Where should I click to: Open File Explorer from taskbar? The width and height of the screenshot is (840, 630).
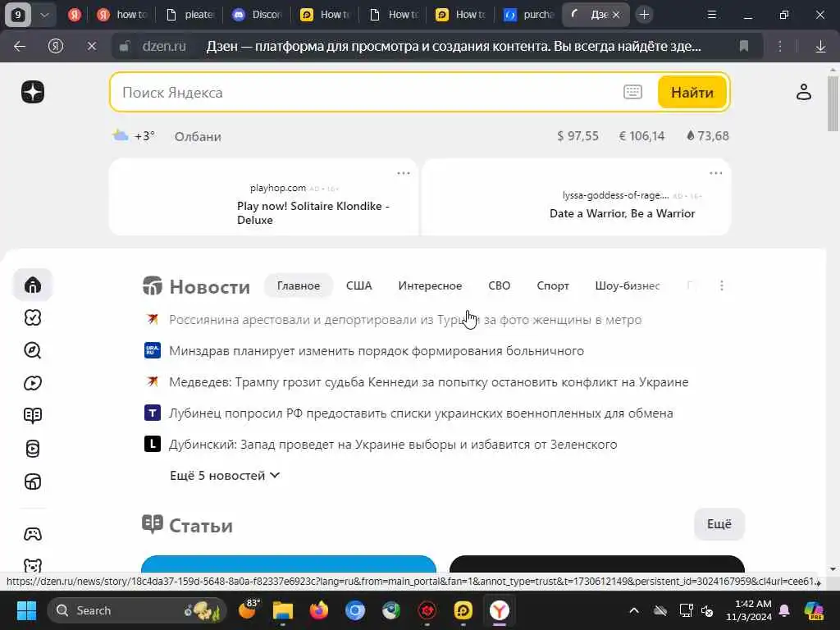283,610
